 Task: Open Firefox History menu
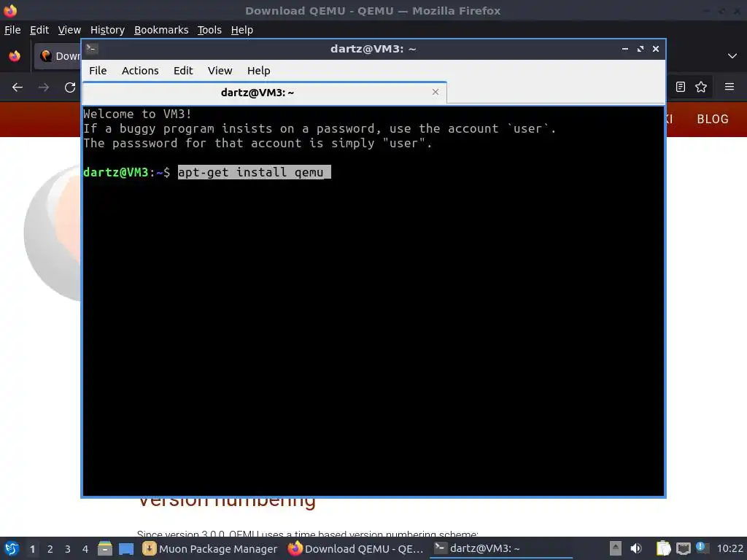pyautogui.click(x=107, y=30)
